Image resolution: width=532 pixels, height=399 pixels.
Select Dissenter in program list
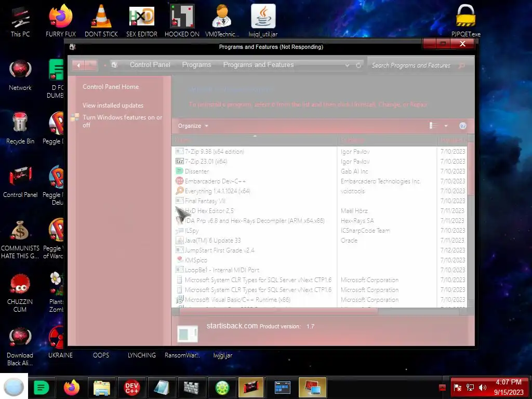tap(319, 171)
